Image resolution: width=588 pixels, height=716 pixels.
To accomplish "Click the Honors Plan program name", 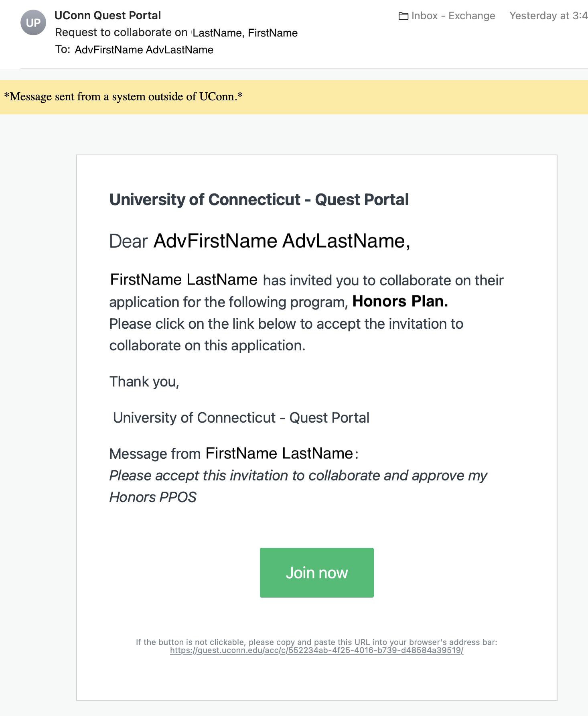I will click(x=399, y=301).
